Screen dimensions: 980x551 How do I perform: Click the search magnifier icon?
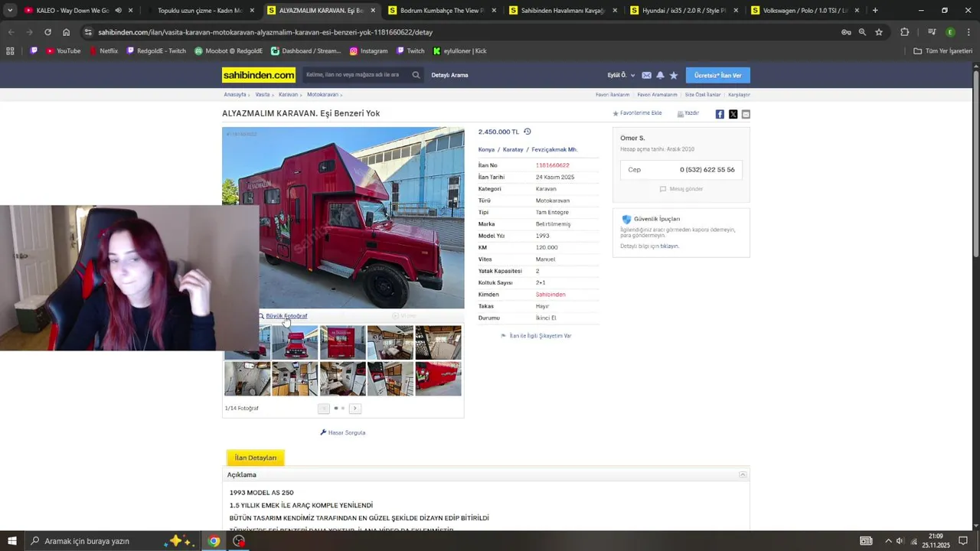tap(416, 75)
